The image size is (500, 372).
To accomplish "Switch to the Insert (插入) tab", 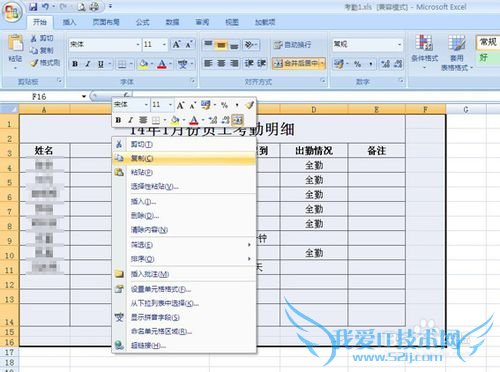I will point(69,22).
